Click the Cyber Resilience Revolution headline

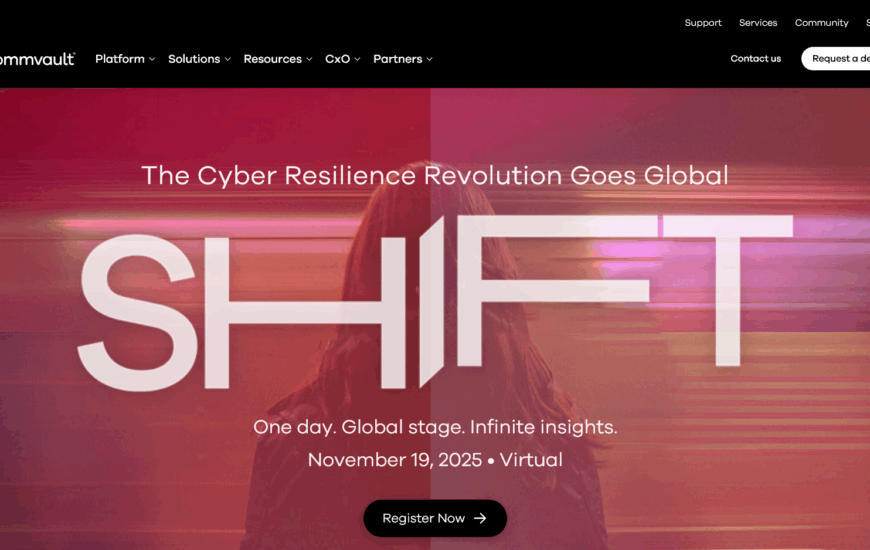(435, 176)
